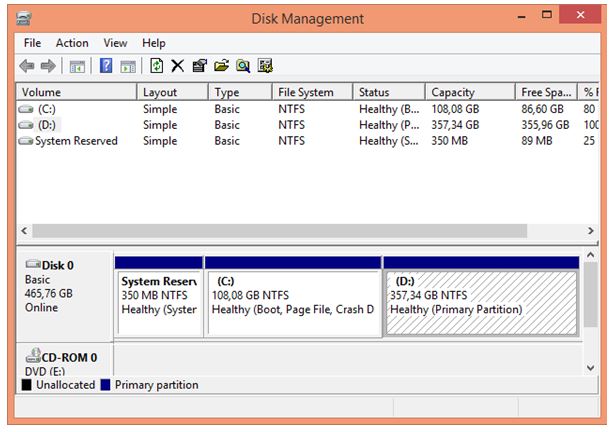The width and height of the screenshot is (613, 432).
Task: Open the Properties toolbar icon
Action: (200, 66)
